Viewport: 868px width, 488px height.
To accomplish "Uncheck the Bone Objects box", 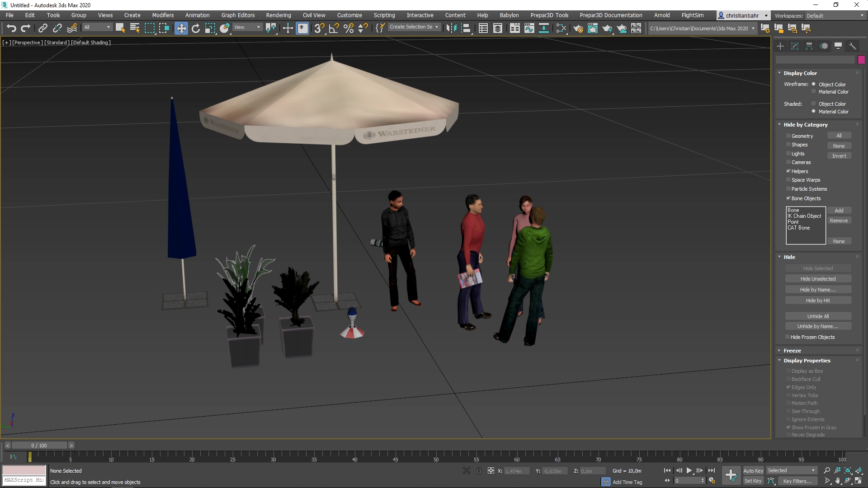I will pos(788,198).
